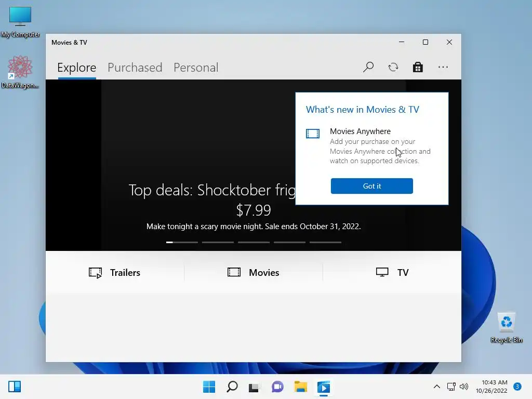Open the clock and date flyout

point(492,387)
